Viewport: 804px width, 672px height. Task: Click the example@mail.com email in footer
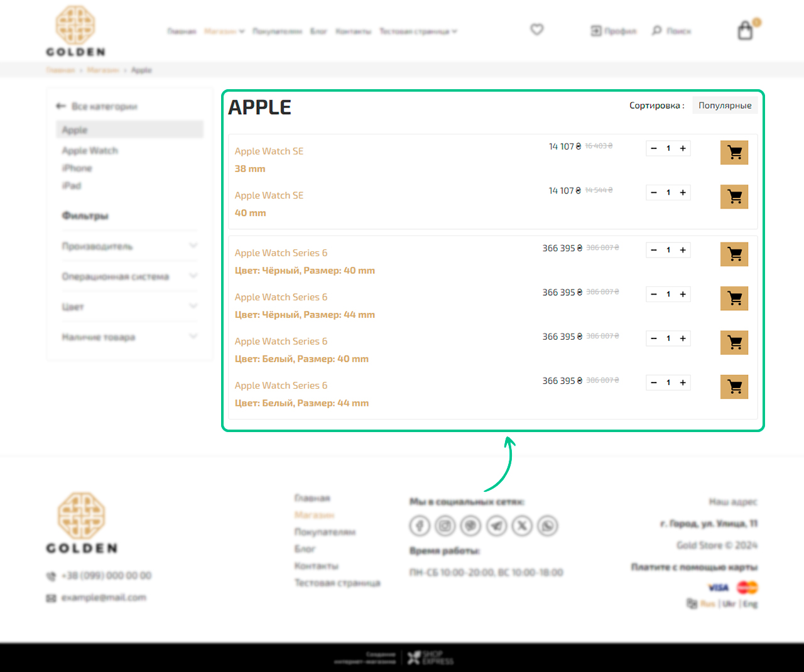click(104, 597)
